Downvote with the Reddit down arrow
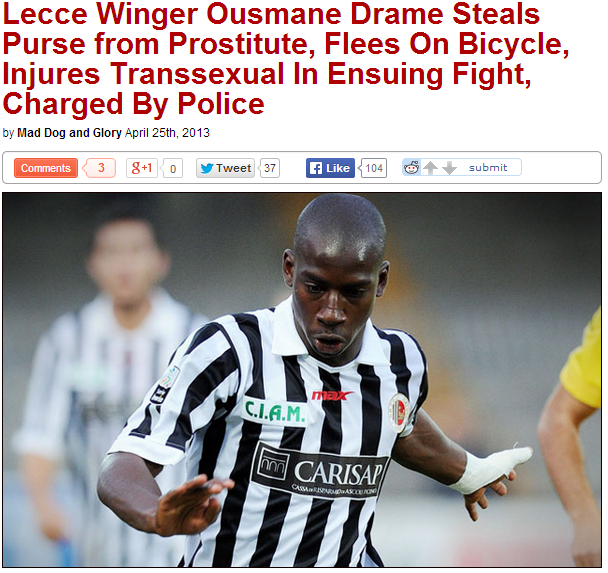Image resolution: width=608 pixels, height=573 pixels. [x=449, y=168]
